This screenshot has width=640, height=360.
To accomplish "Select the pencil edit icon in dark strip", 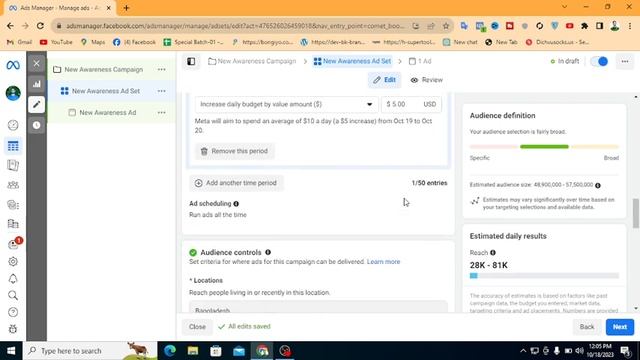I will click(36, 104).
